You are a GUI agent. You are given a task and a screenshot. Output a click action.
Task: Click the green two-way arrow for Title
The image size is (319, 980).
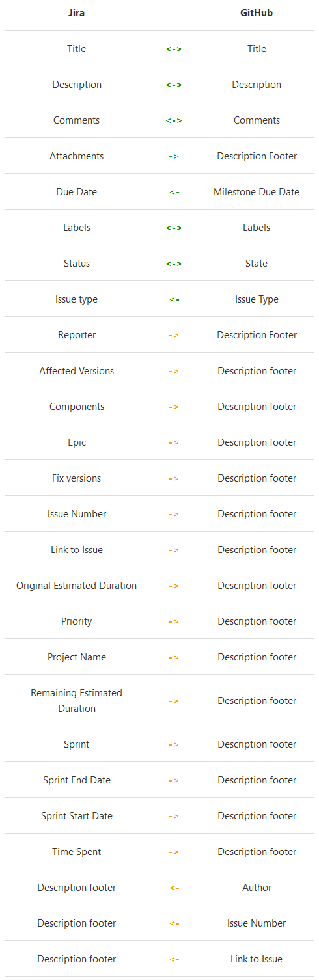click(173, 49)
